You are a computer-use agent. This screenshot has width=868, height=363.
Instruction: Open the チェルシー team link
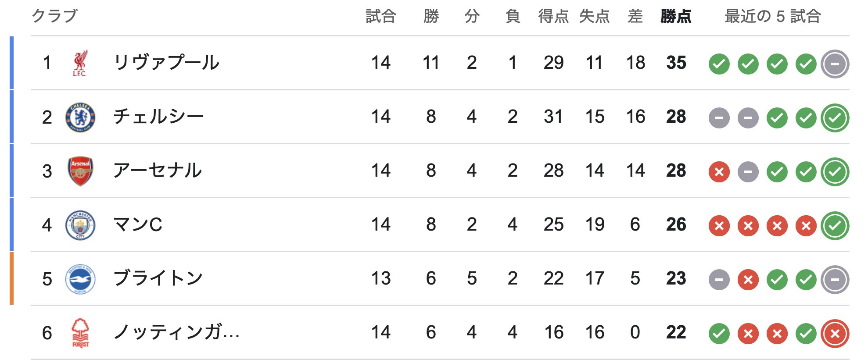click(x=159, y=116)
